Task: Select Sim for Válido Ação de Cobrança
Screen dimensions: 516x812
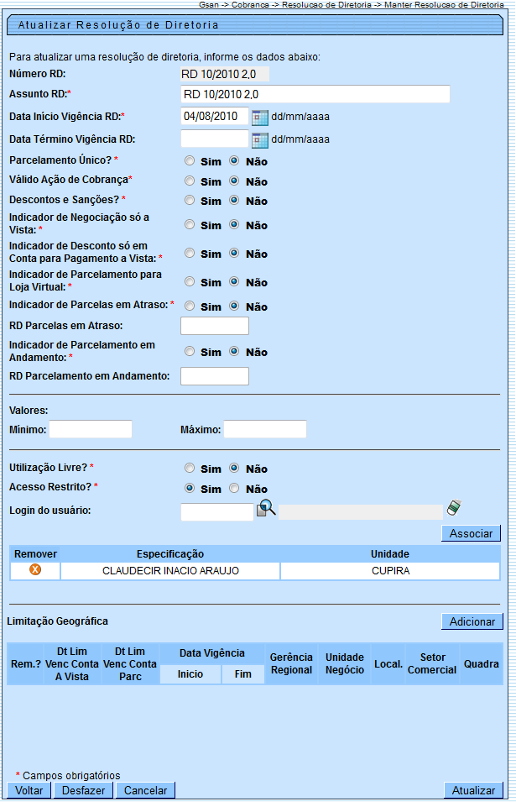Action: (190, 181)
